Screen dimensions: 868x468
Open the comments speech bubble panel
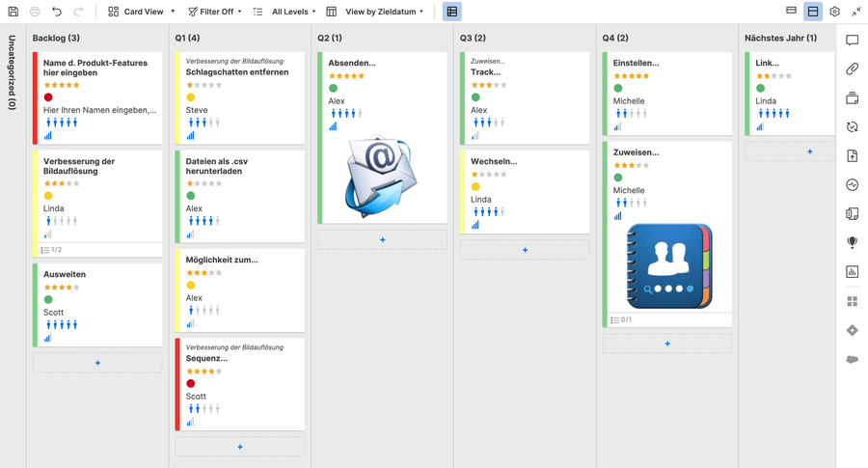[x=852, y=40]
